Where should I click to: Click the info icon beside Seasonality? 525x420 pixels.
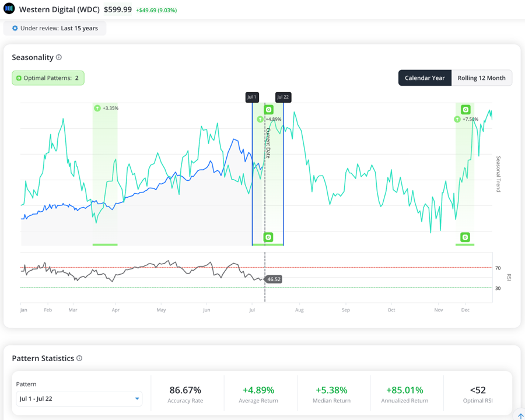[59, 57]
